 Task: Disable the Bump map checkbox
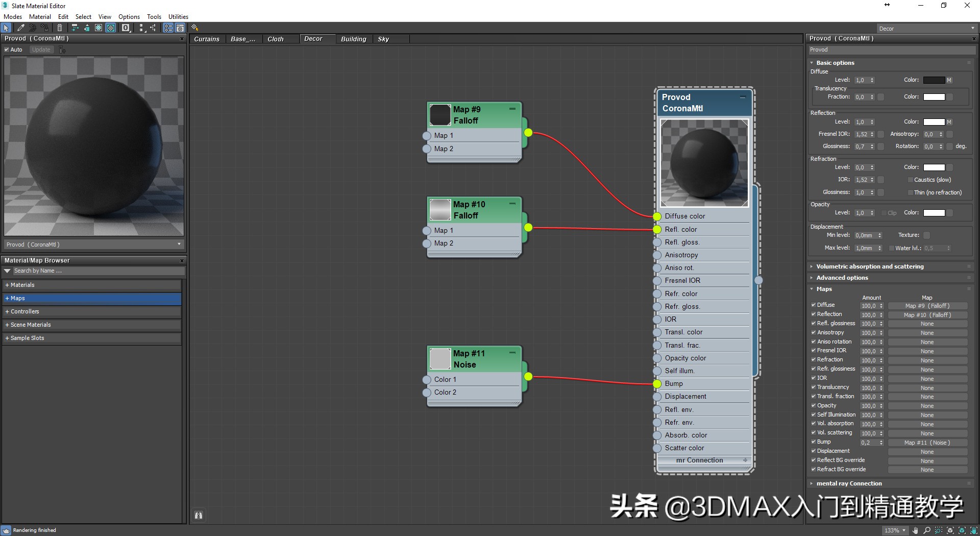pyautogui.click(x=813, y=442)
